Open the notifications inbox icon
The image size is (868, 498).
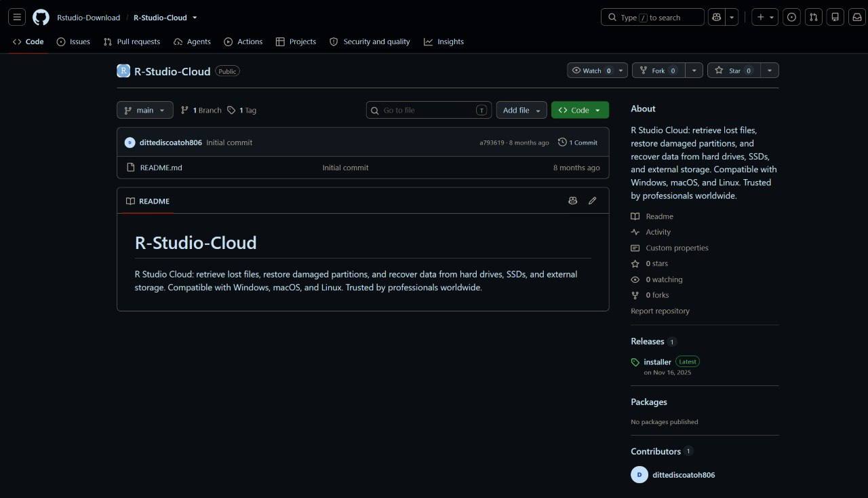click(x=857, y=18)
